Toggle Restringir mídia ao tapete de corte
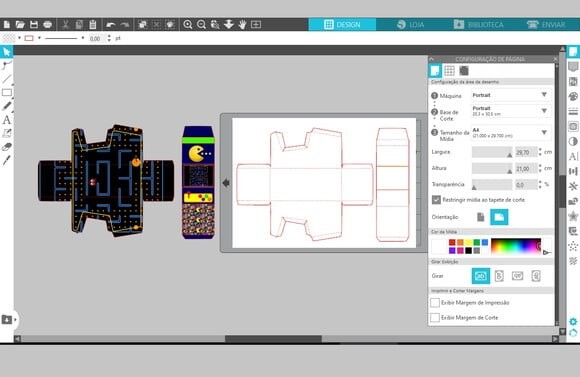Screen dimensions: 580x377 [436, 200]
